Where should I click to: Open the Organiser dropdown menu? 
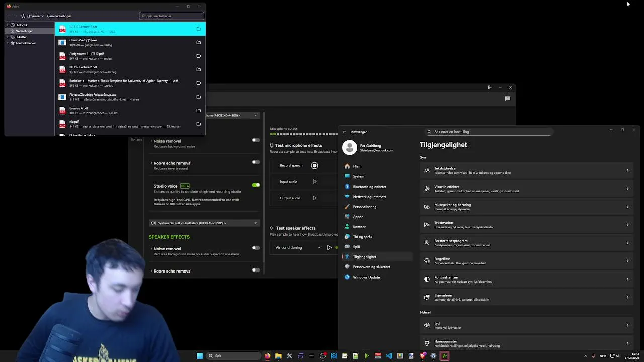pos(32,16)
